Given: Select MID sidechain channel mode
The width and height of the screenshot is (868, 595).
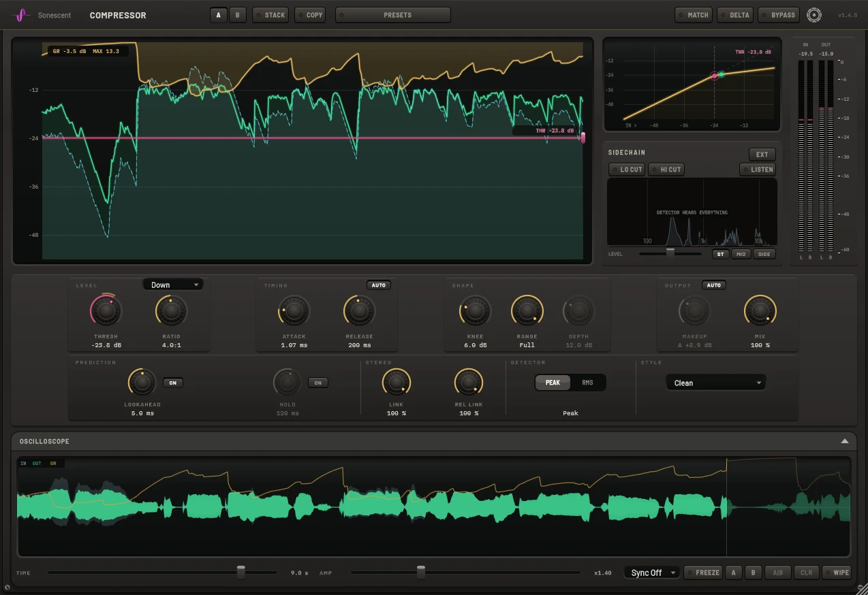Looking at the screenshot, I should click(x=741, y=254).
